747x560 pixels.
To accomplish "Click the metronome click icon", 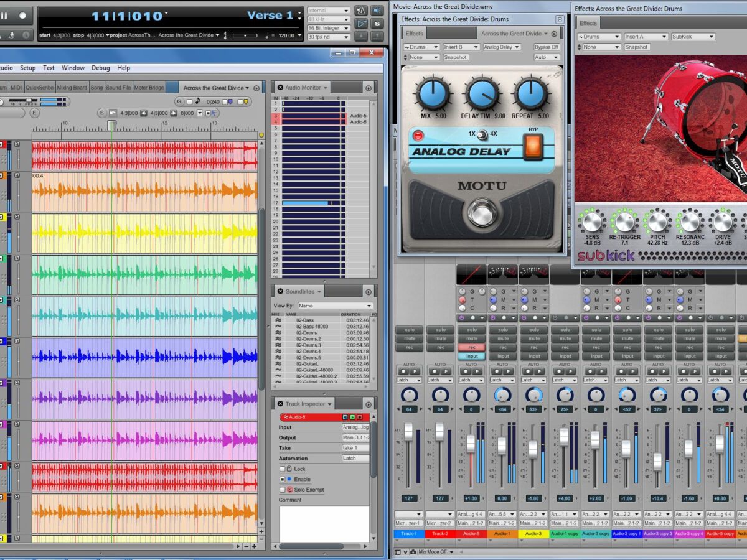I will 361,11.
